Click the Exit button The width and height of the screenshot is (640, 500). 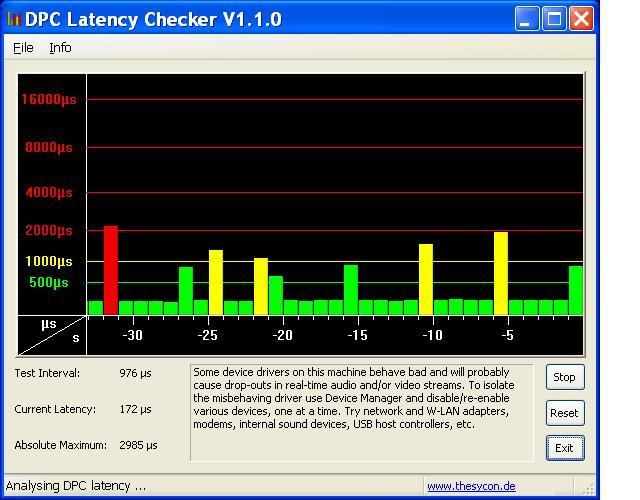click(565, 448)
